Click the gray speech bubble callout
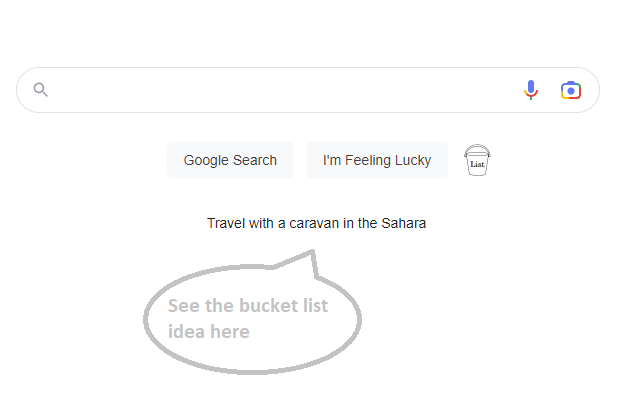Viewport: 640px width, 400px height. pos(252,319)
